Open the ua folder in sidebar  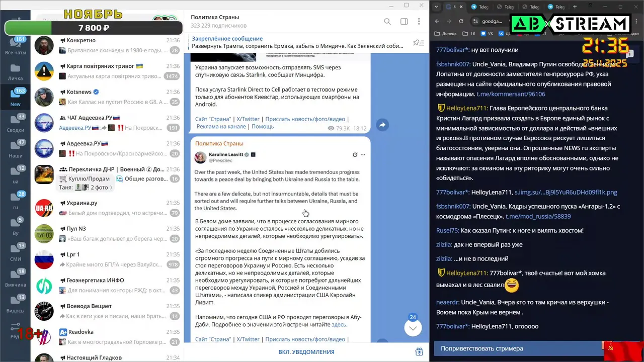15,175
